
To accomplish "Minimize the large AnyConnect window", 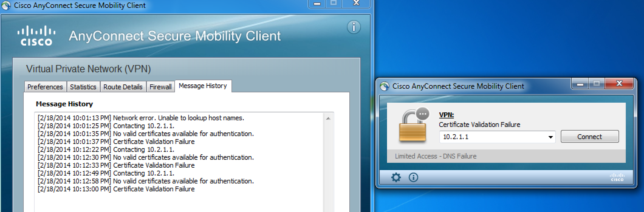I will [x=317, y=4].
